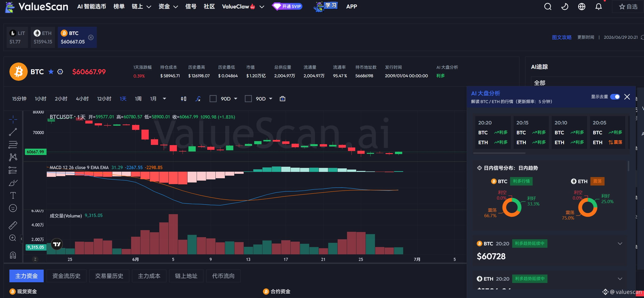
Task: Open the notifications bell
Action: coord(598,7)
